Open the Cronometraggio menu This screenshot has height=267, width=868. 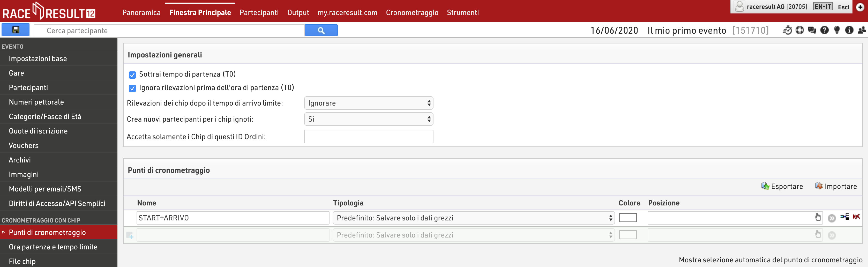[x=412, y=12]
